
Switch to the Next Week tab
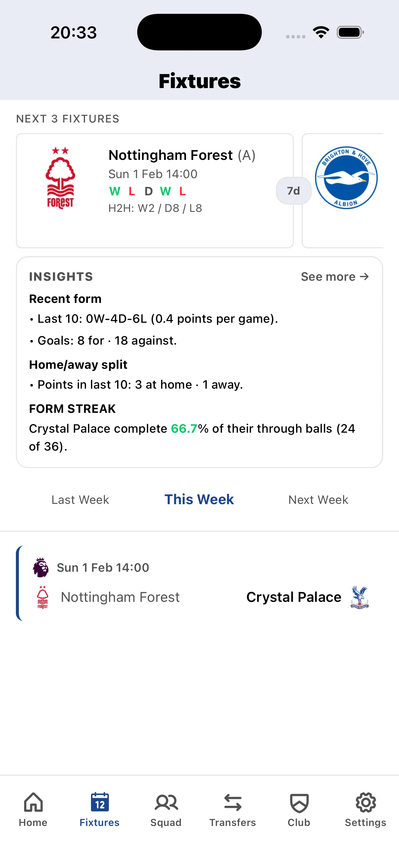click(318, 500)
